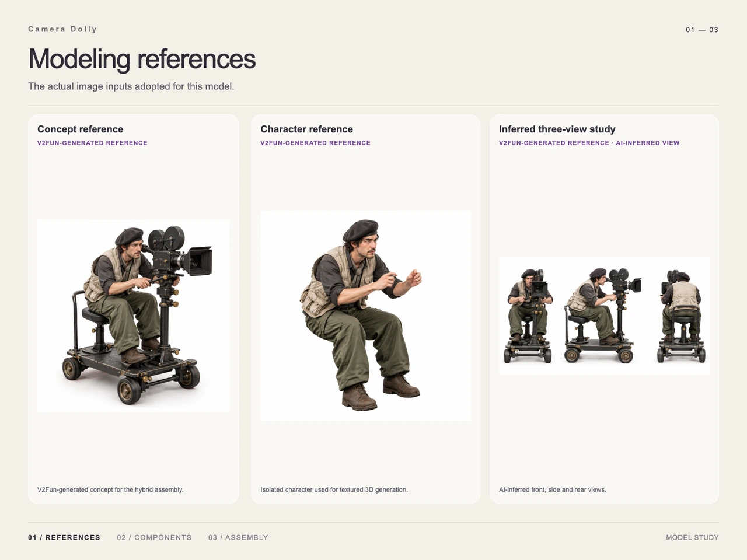This screenshot has height=560, width=747.
Task: Click the "Inferred three-view study" card heading
Action: point(557,129)
